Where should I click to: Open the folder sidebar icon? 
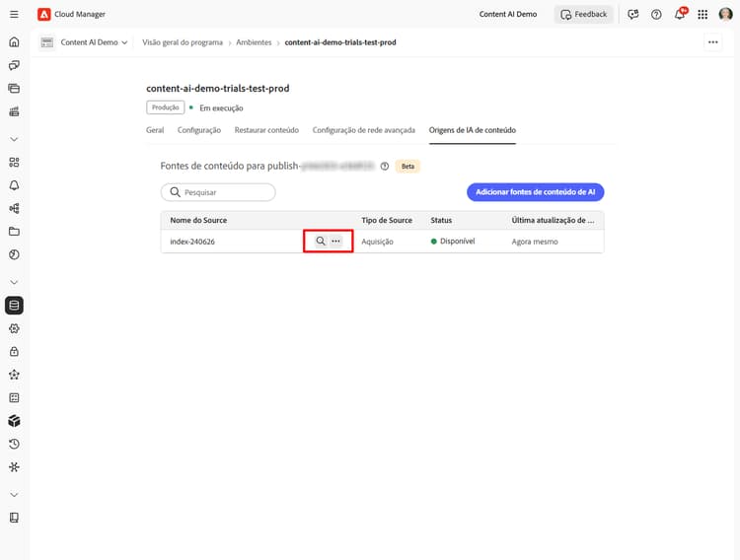[14, 232]
